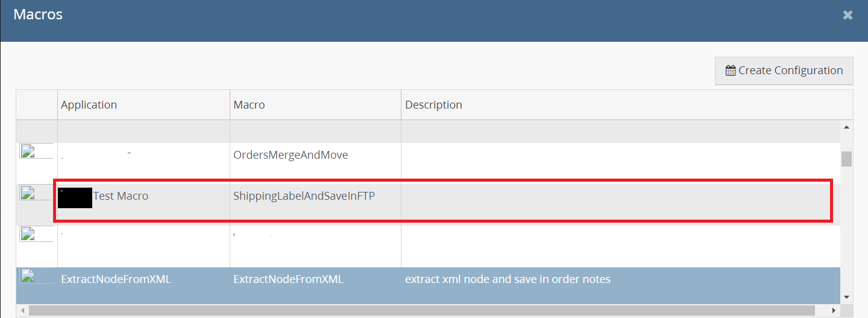Close the Macros dialog
This screenshot has height=318, width=868.
pyautogui.click(x=848, y=15)
